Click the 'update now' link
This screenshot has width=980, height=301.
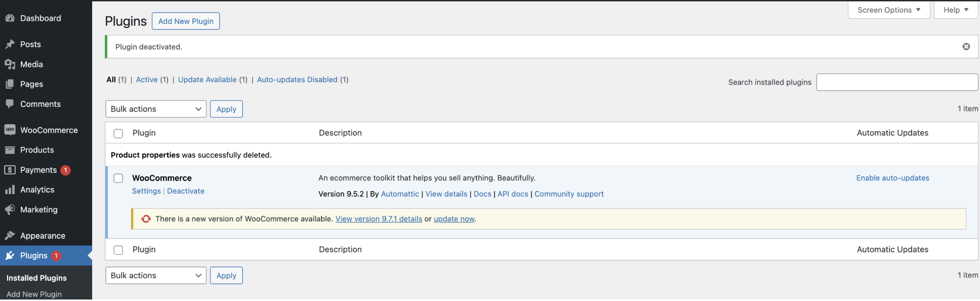[x=454, y=219]
